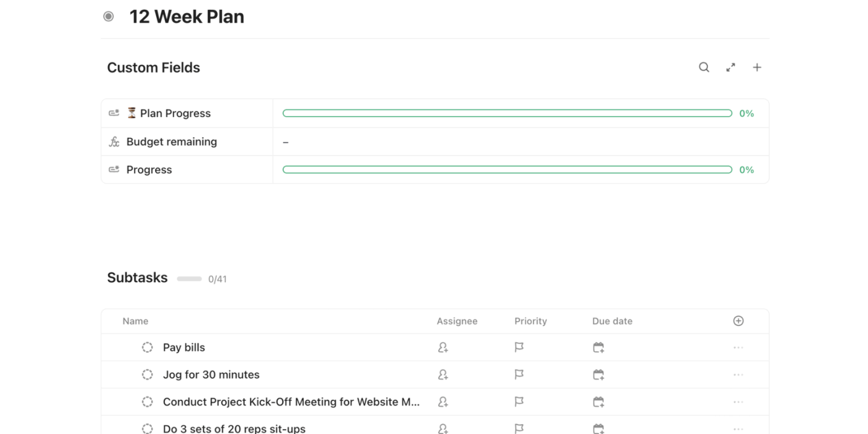
Task: Click the expand icon in the Custom Fields header
Action: [x=730, y=67]
